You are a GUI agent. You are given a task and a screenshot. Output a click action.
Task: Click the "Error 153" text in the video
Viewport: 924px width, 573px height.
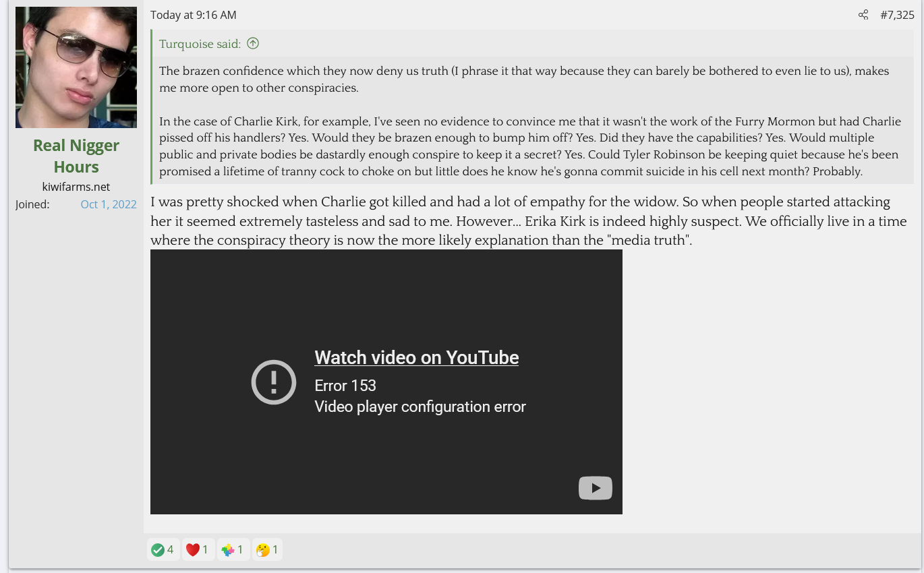tap(345, 386)
